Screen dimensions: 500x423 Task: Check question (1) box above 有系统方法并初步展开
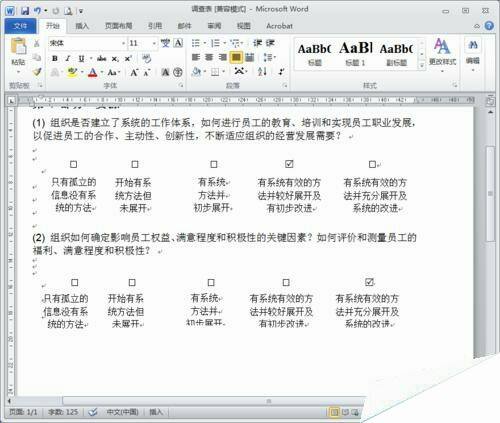click(214, 164)
